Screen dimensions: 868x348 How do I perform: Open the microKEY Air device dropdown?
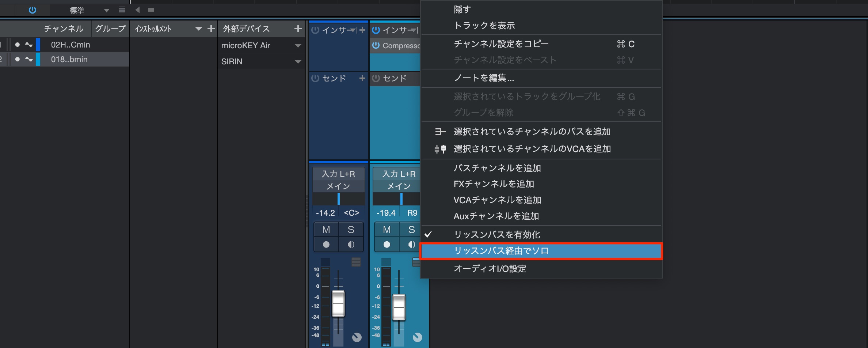tap(298, 46)
